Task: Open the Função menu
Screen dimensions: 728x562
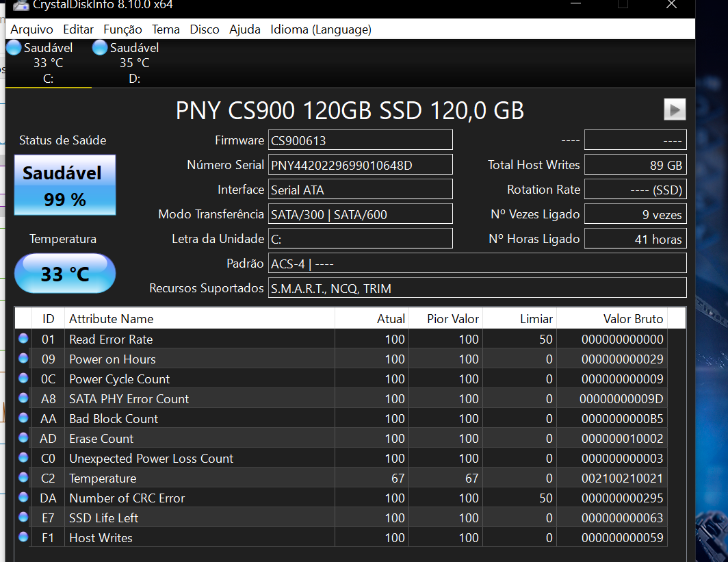Action: 122,29
